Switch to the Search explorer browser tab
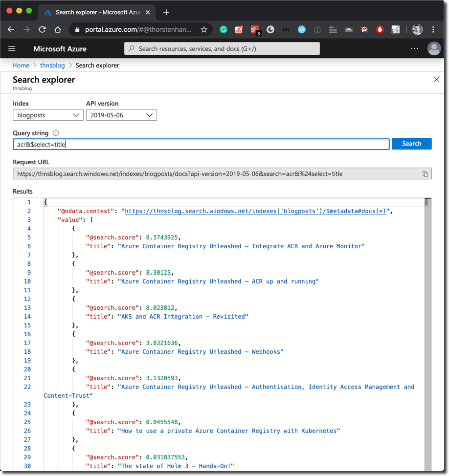Viewport: 449px width, 476px height. pyautogui.click(x=98, y=12)
